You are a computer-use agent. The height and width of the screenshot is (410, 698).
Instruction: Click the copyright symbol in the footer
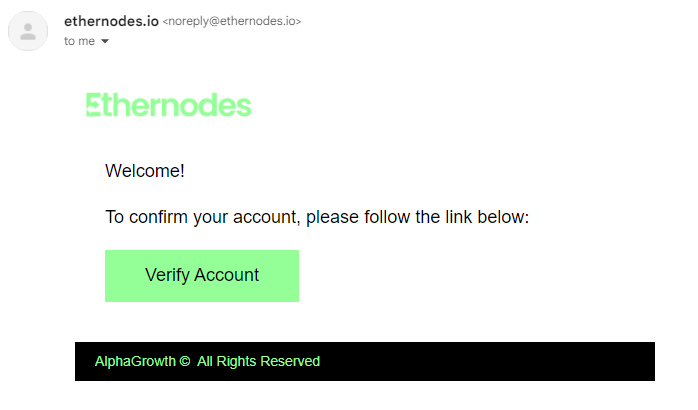pos(184,361)
